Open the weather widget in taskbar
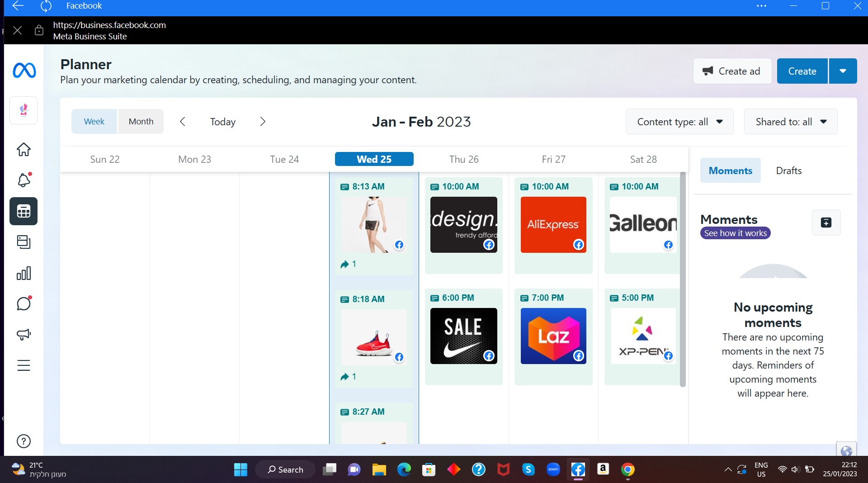Image resolution: width=868 pixels, height=483 pixels. tap(39, 470)
